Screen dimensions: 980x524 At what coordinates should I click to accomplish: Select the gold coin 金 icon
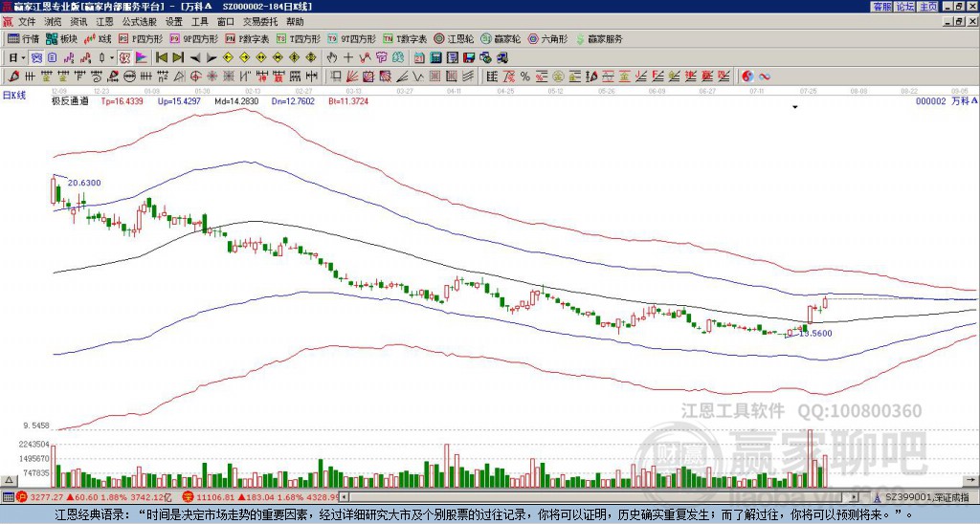coord(558,76)
